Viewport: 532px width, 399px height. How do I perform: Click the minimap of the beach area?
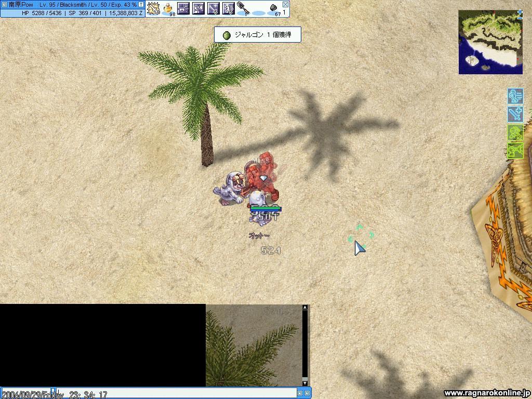coord(490,42)
